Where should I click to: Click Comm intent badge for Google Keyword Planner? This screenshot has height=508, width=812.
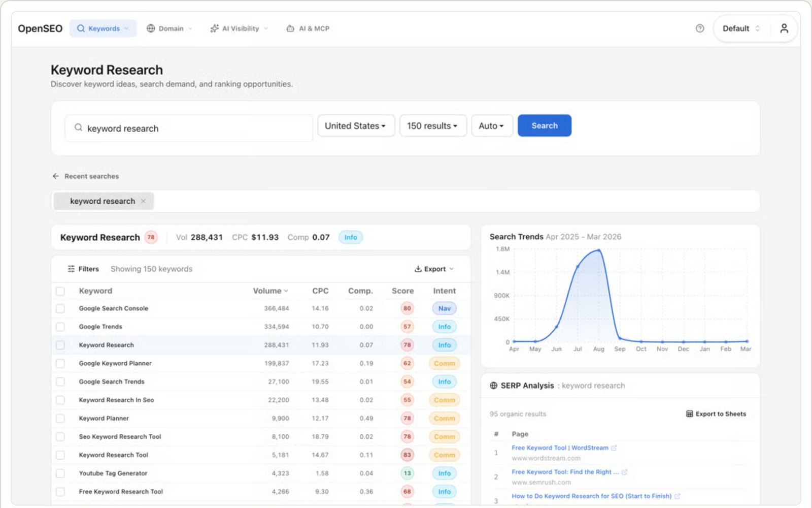tap(445, 363)
